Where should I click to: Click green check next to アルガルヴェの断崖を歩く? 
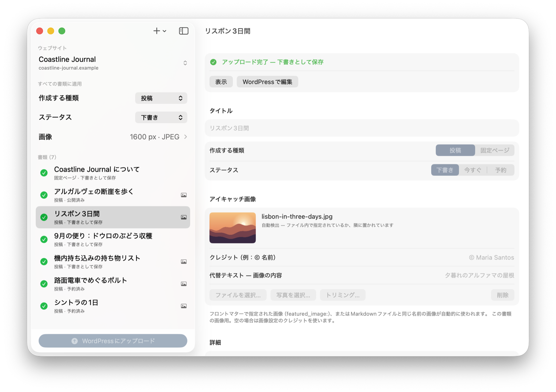[x=44, y=195]
